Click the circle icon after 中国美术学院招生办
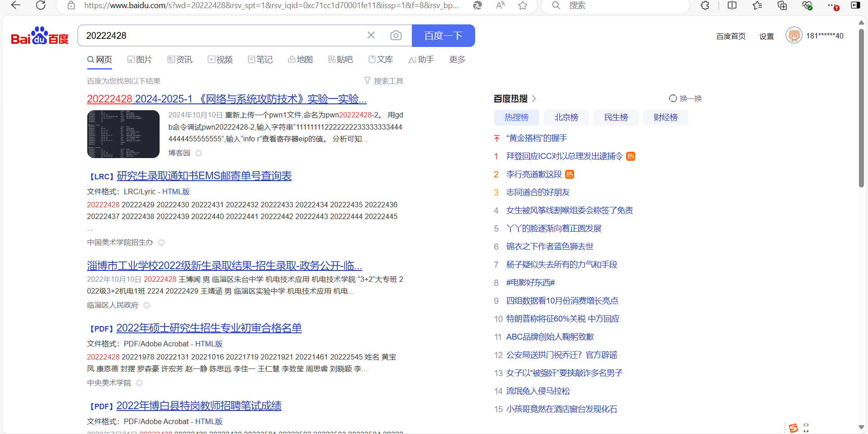This screenshot has width=868, height=434. [x=161, y=243]
